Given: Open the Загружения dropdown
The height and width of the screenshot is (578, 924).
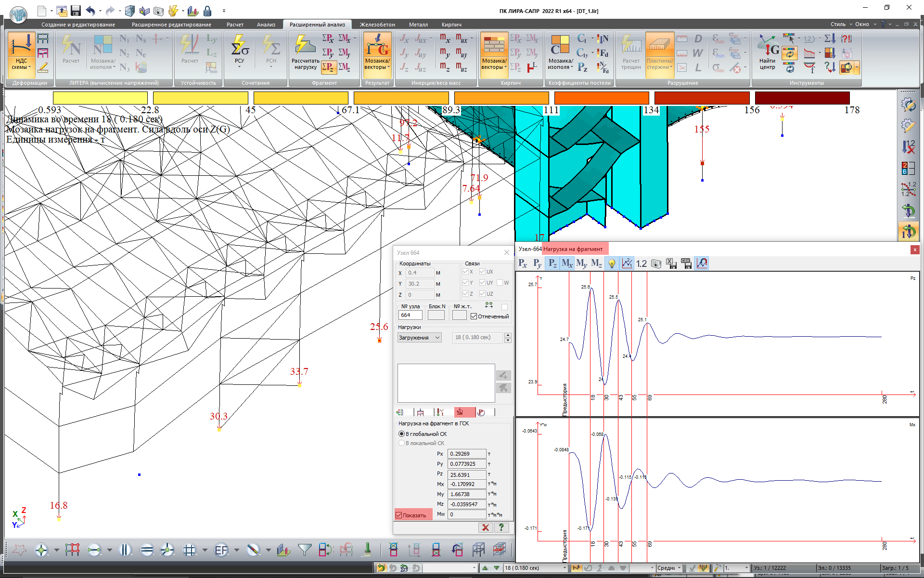Looking at the screenshot, I should coord(419,338).
